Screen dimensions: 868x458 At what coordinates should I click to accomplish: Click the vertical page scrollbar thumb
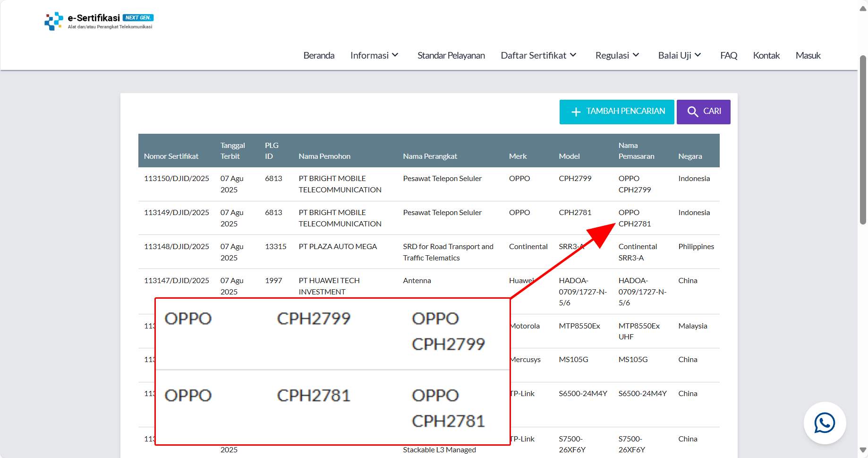(863, 139)
